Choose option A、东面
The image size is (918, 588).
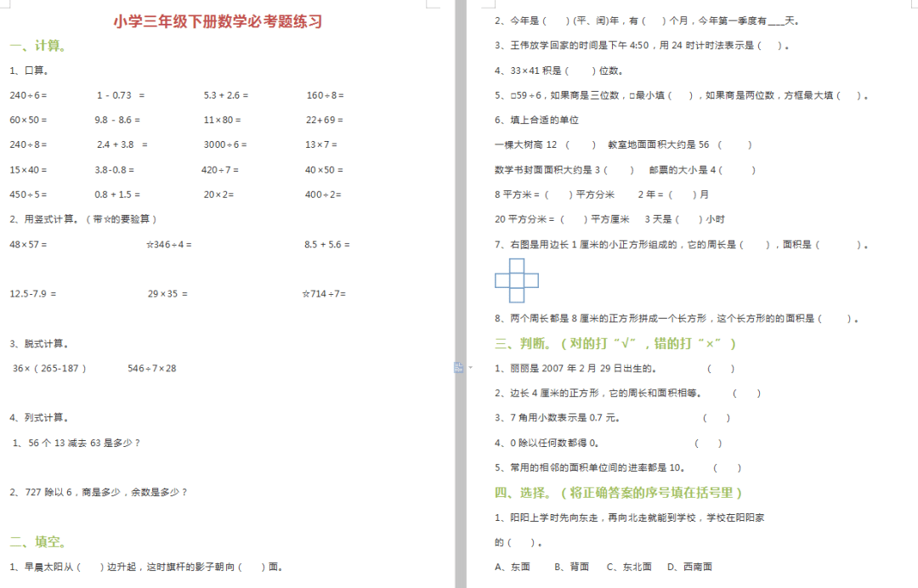tap(513, 566)
